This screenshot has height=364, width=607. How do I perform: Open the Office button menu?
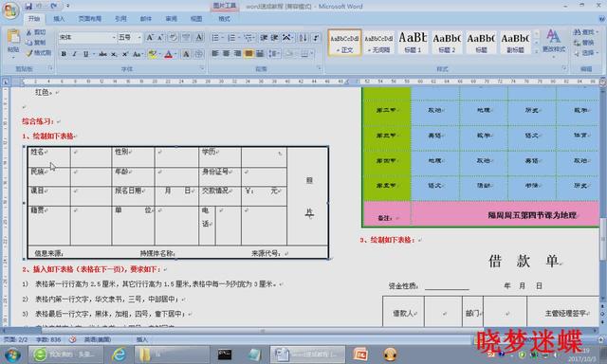click(10, 10)
